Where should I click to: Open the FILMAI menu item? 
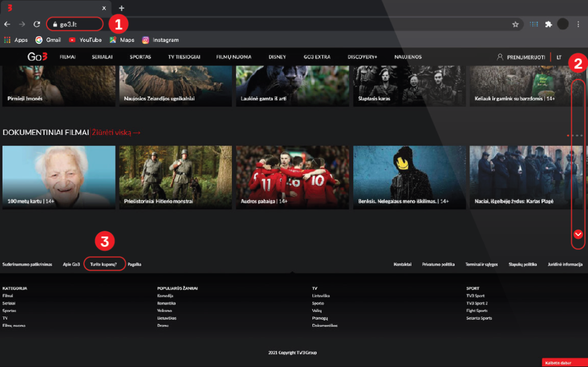click(x=68, y=57)
